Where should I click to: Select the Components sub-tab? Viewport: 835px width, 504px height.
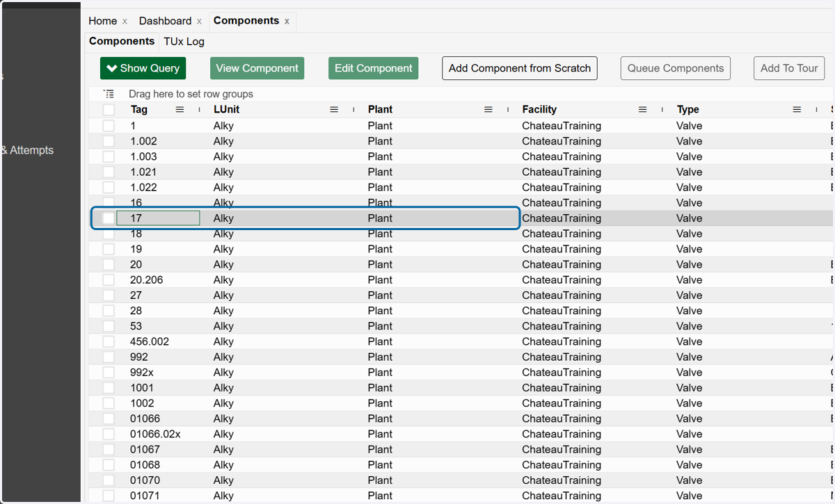pyautogui.click(x=122, y=42)
